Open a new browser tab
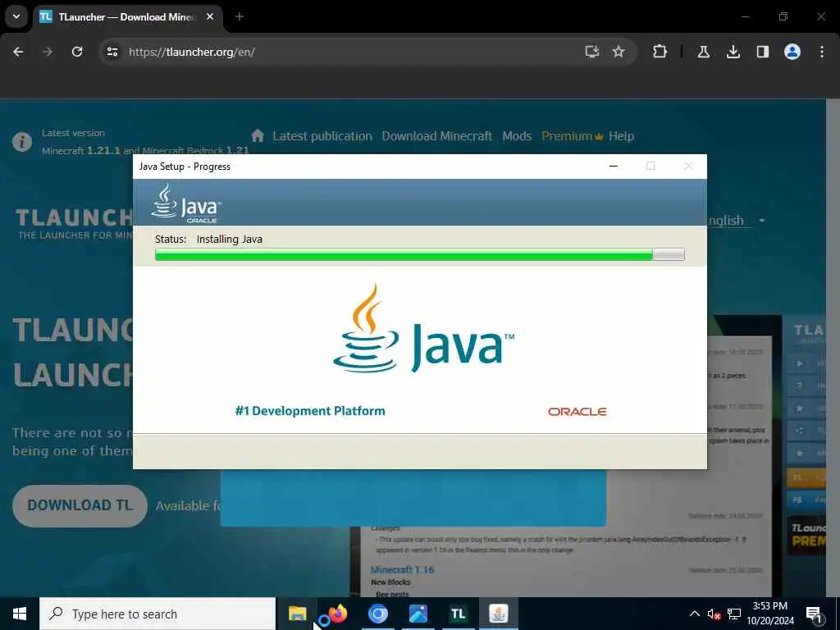The image size is (840, 630). tap(240, 17)
